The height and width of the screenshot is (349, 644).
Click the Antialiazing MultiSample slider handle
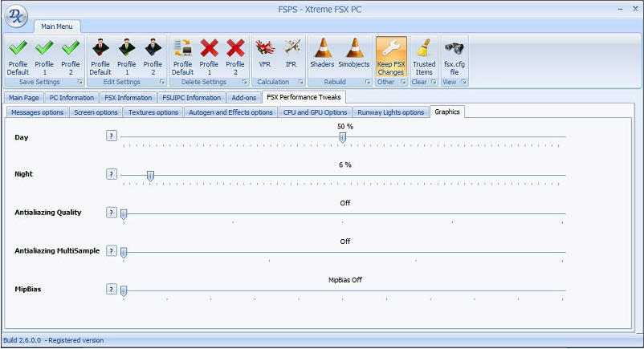point(124,253)
